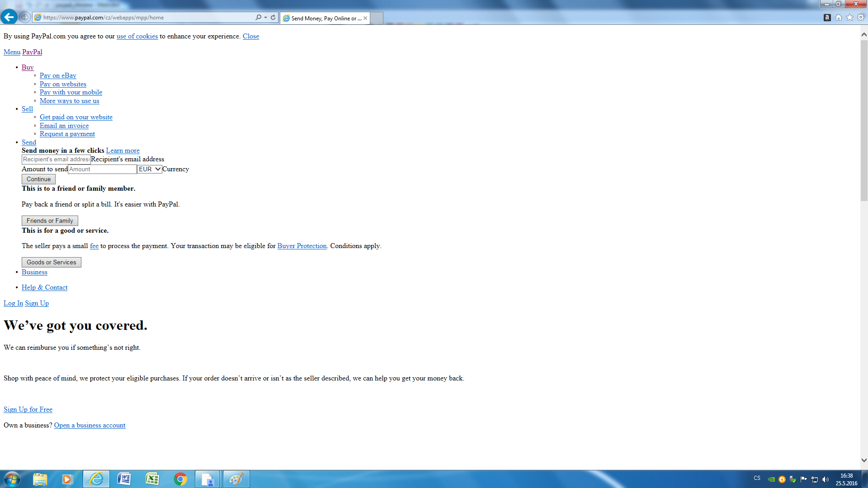The width and height of the screenshot is (868, 488).
Task: Open the browser Home icon
Action: (839, 18)
